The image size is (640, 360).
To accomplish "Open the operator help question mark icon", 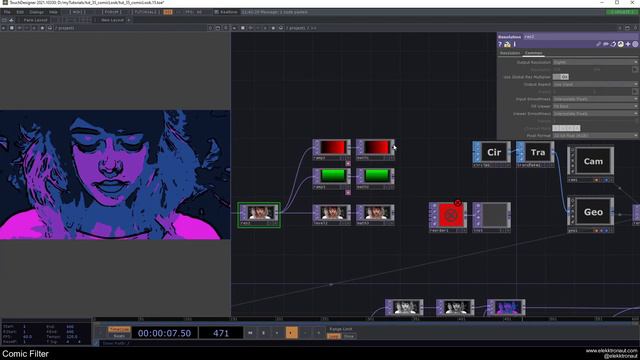I will [500, 44].
